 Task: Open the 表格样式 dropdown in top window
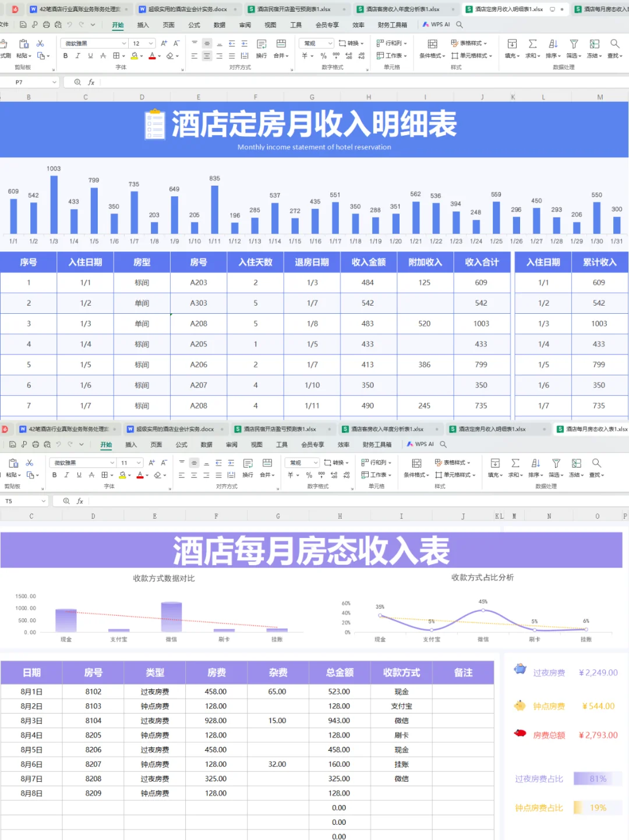click(469, 44)
